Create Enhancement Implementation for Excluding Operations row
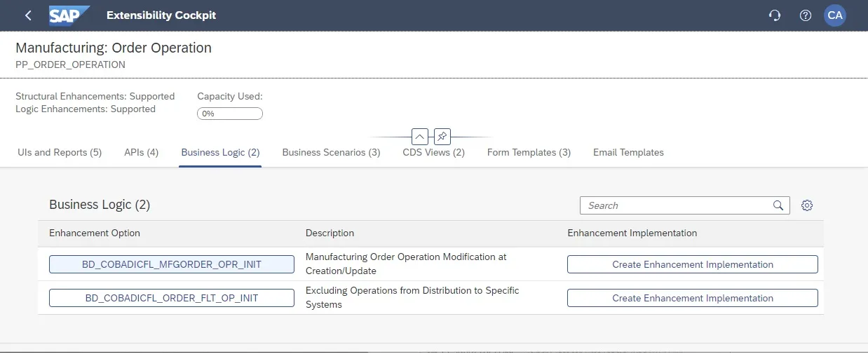The height and width of the screenshot is (354, 868). pyautogui.click(x=692, y=298)
